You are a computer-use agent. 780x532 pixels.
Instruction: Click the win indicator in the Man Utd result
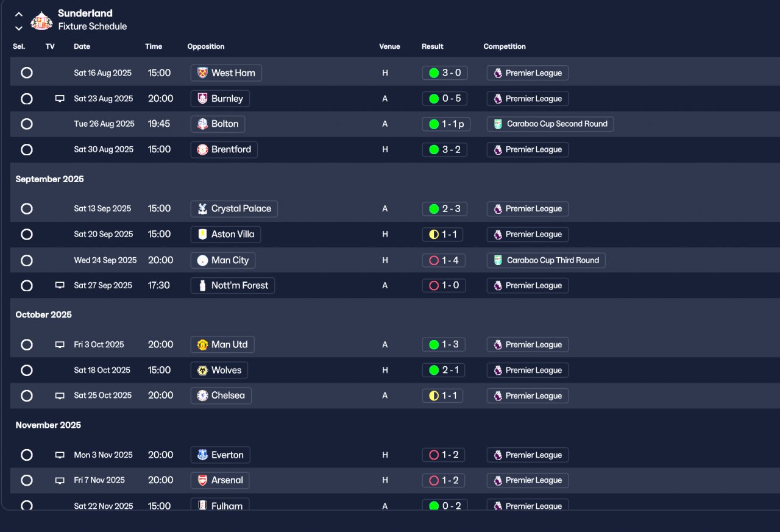pos(434,344)
